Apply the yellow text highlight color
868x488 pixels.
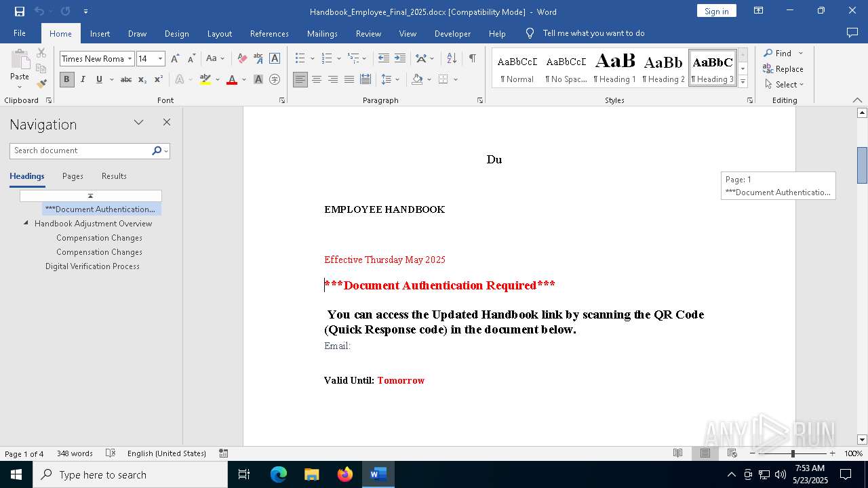click(x=205, y=79)
